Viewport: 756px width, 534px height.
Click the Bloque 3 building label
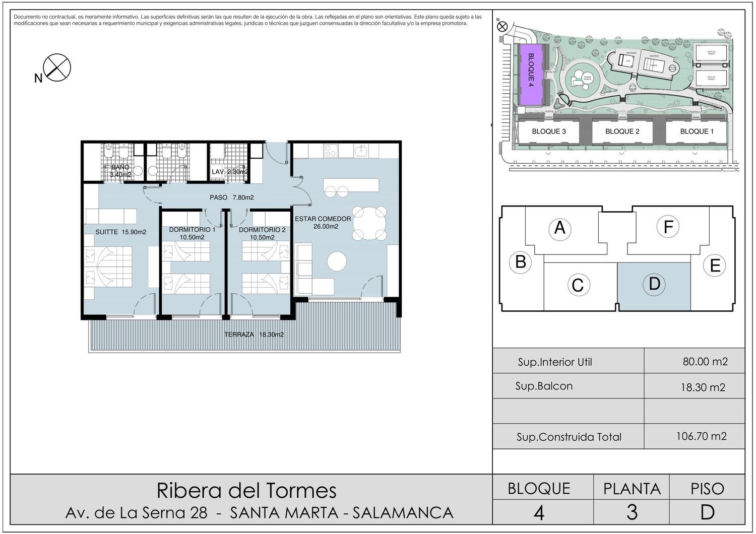pyautogui.click(x=548, y=131)
